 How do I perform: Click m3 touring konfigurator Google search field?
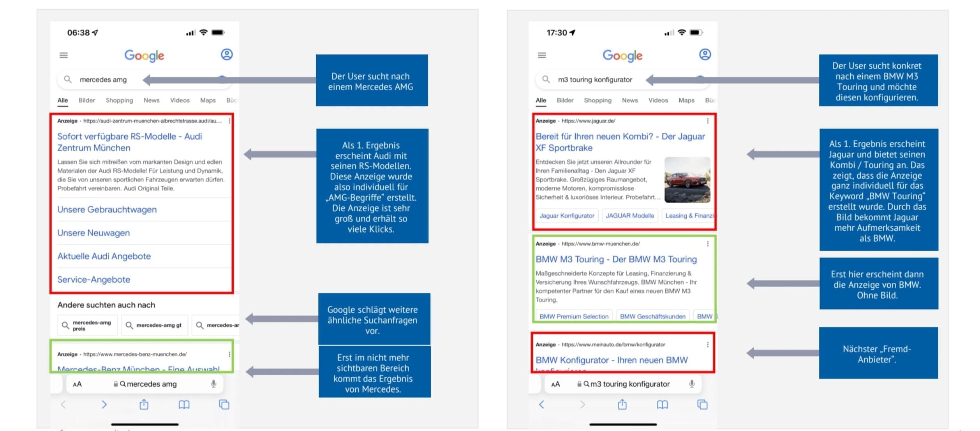point(623,79)
